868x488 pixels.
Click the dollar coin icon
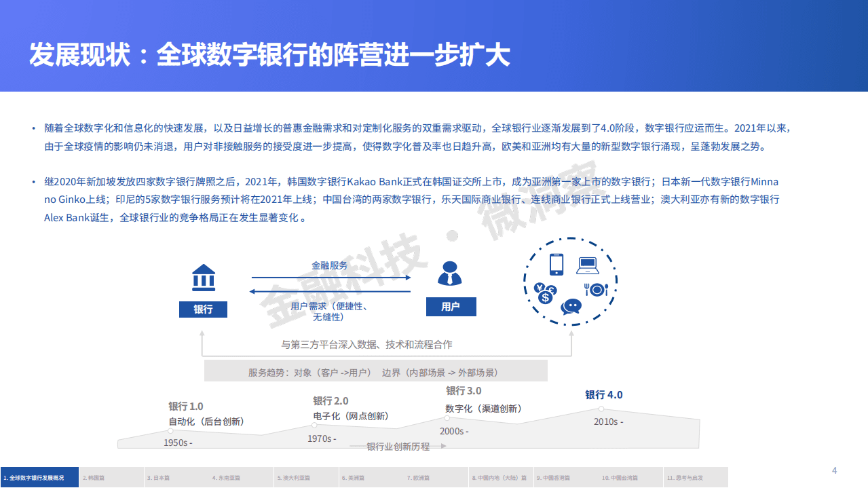point(546,299)
